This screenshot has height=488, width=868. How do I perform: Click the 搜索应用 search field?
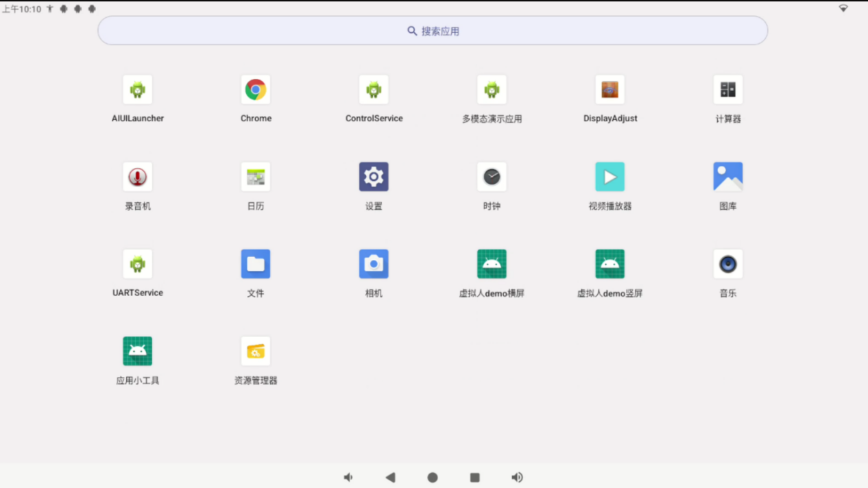pyautogui.click(x=433, y=31)
